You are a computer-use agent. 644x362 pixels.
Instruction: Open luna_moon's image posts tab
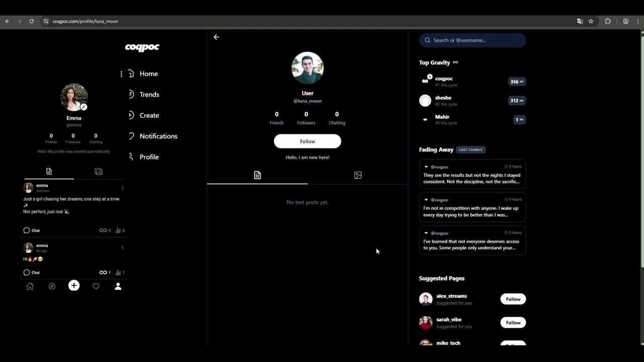(x=358, y=175)
